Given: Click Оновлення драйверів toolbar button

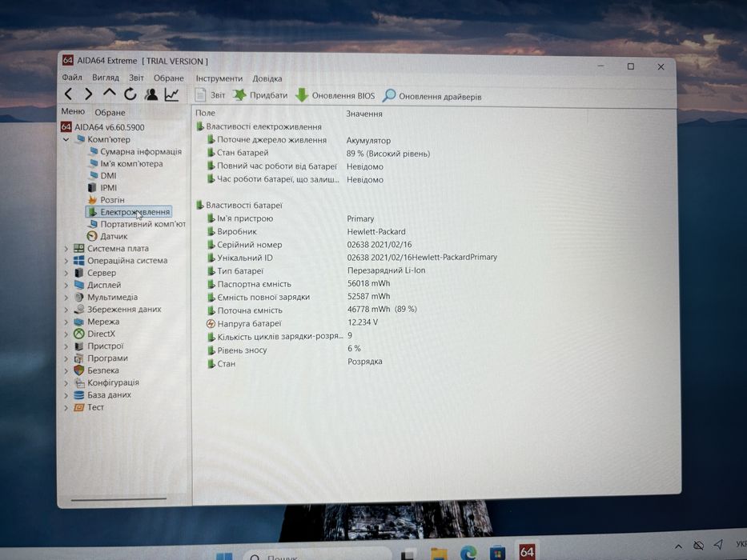Looking at the screenshot, I should pos(432,96).
